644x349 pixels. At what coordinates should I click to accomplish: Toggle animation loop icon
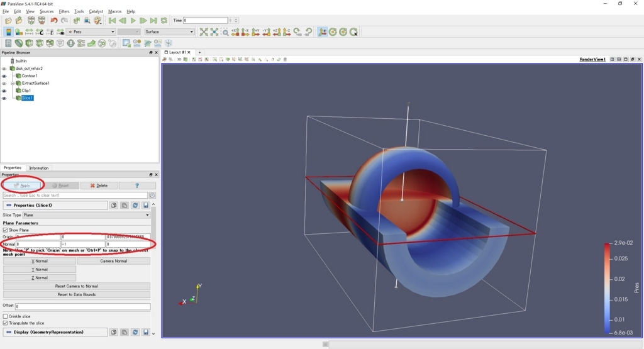(164, 21)
